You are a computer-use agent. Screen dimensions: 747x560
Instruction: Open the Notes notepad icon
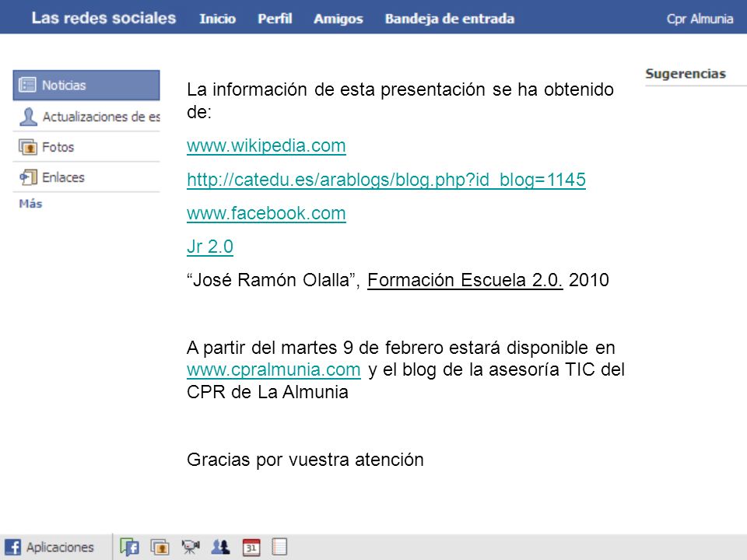point(279,547)
